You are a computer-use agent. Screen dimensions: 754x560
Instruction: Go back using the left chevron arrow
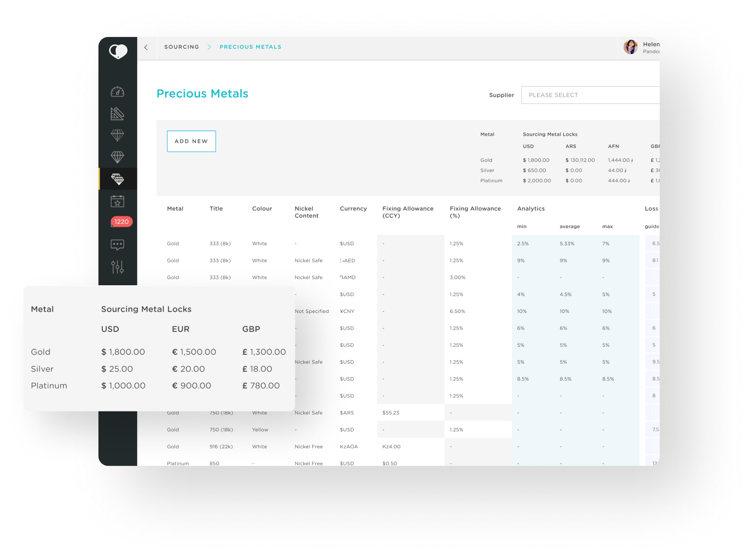(x=146, y=47)
